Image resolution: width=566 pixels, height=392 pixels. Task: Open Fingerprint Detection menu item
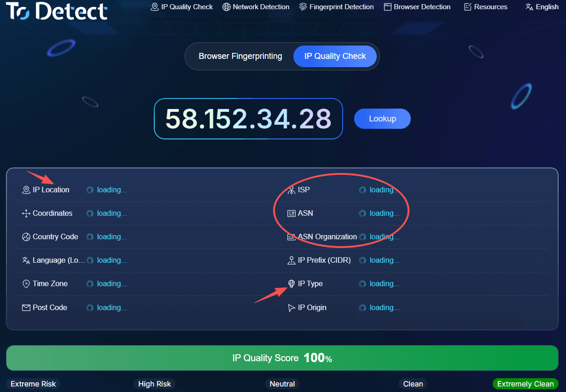click(x=336, y=7)
